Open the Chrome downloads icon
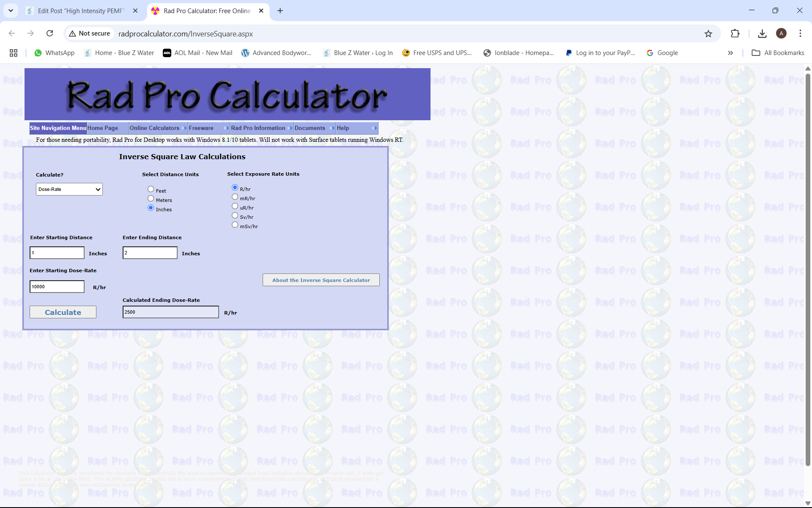The width and height of the screenshot is (812, 508). tap(762, 33)
